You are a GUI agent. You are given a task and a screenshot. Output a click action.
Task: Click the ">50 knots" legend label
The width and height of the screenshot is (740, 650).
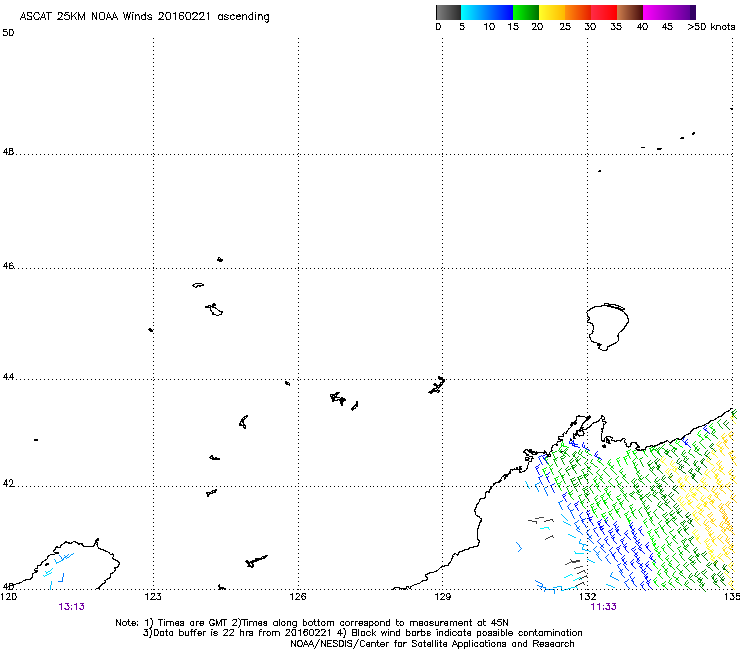(x=711, y=27)
